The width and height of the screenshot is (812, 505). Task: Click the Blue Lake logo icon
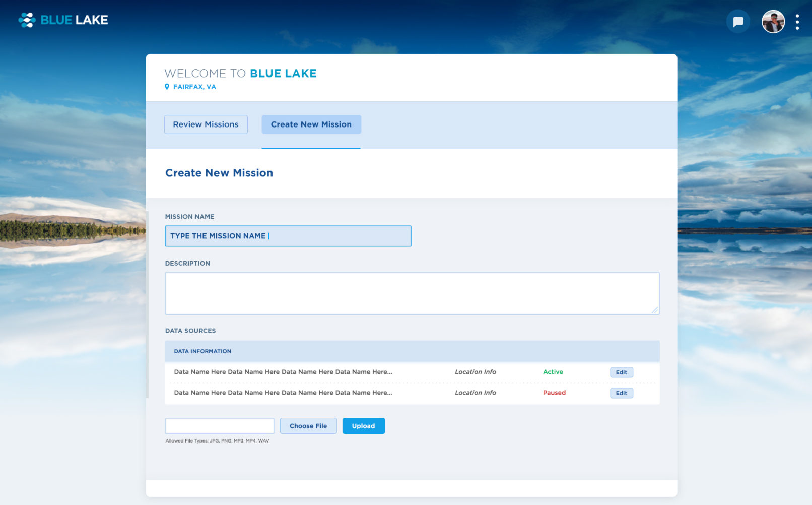point(27,20)
